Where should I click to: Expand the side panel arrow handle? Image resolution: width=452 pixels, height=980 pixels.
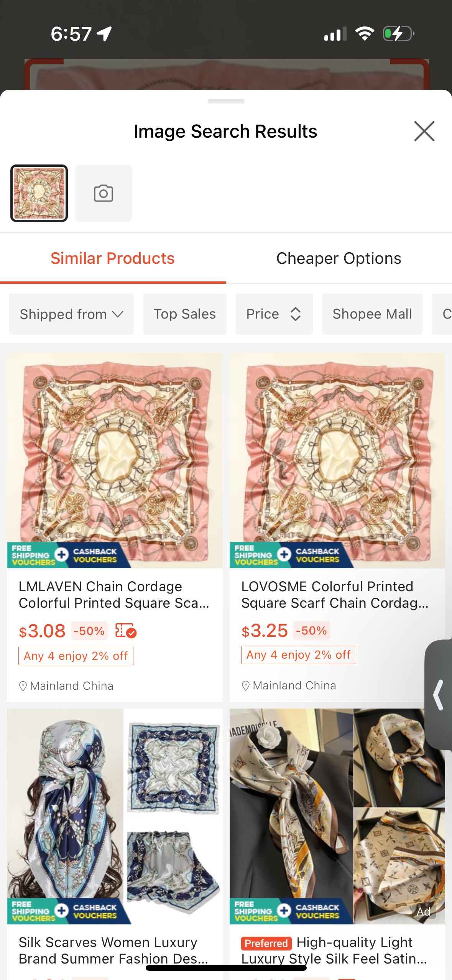coord(439,695)
